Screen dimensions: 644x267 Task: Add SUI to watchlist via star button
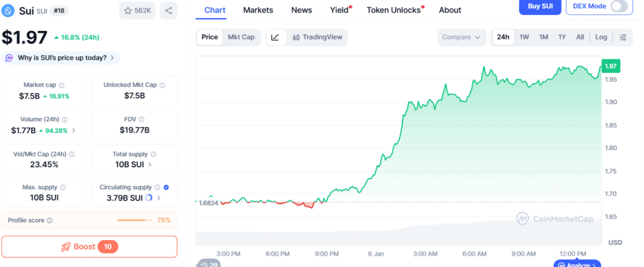[x=137, y=11]
